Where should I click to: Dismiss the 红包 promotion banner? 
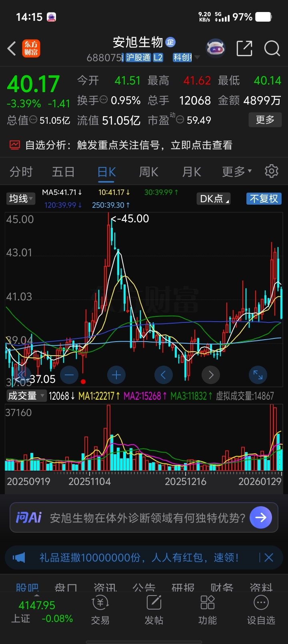pyautogui.click(x=269, y=557)
